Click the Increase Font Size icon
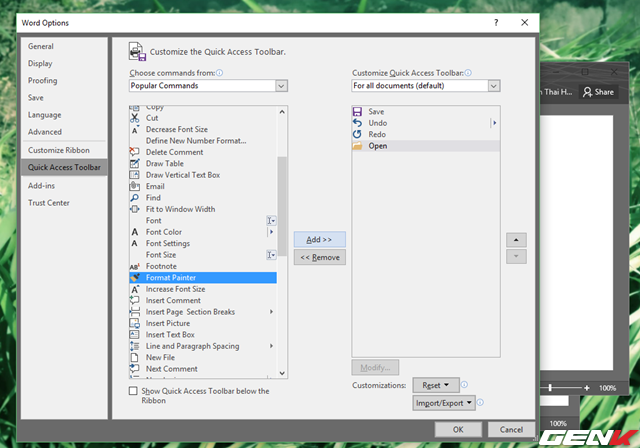The image size is (640, 448). tap(135, 289)
